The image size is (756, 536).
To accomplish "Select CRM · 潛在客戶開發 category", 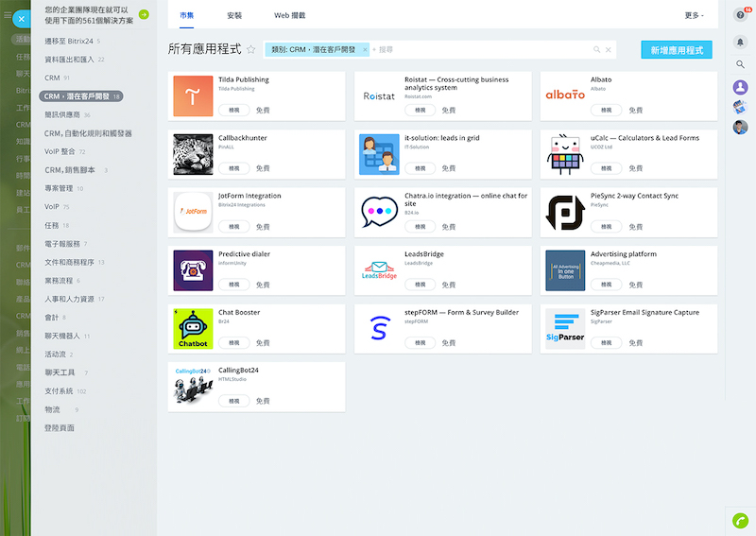I will (81, 96).
